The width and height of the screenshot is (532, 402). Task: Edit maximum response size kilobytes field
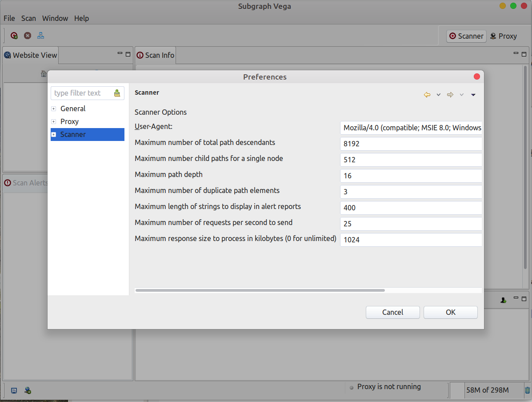pyautogui.click(x=411, y=239)
